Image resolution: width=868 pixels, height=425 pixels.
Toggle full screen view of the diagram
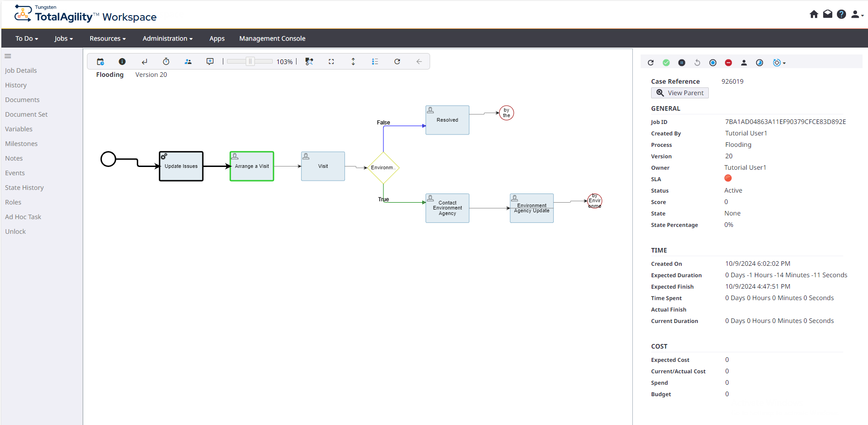[331, 62]
